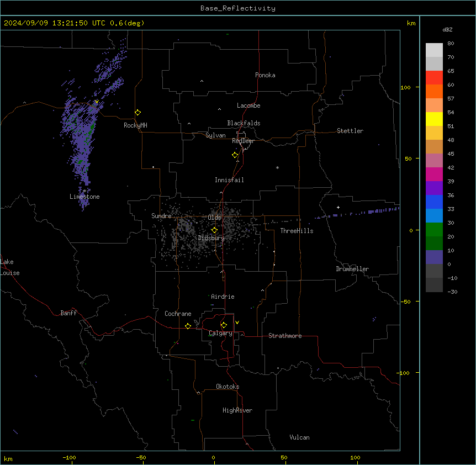476x465 pixels.
Task: Click the Cochrane label
Action: 178,314
